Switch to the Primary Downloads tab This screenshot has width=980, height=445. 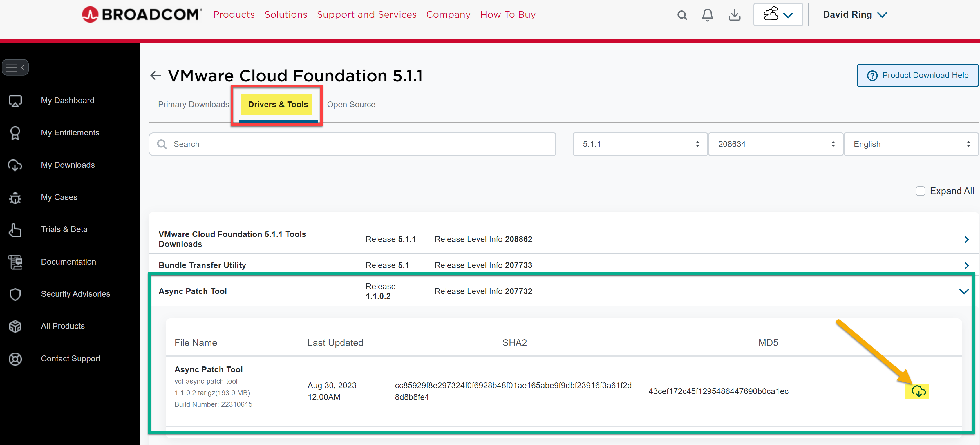click(193, 105)
